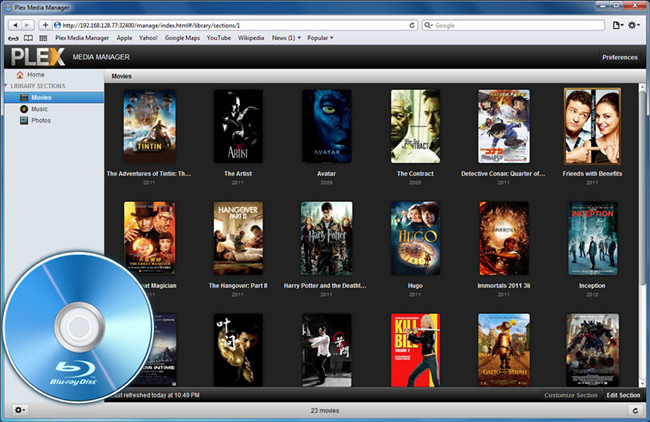The width and height of the screenshot is (650, 422).
Task: Open the reading list glasses icon
Action: click(13, 38)
